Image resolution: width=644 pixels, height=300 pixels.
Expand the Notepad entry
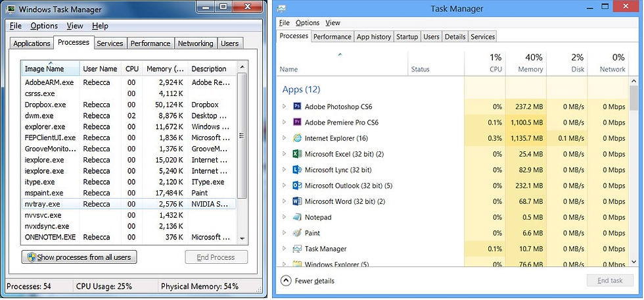(284, 217)
